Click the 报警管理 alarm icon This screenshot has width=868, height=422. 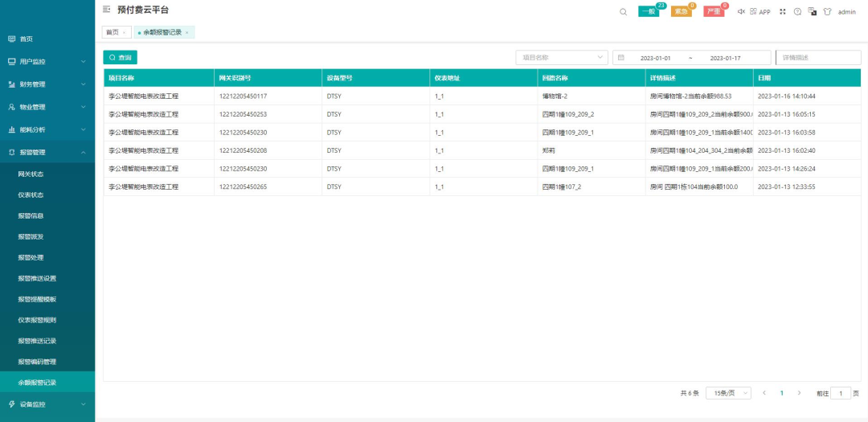pyautogui.click(x=11, y=152)
